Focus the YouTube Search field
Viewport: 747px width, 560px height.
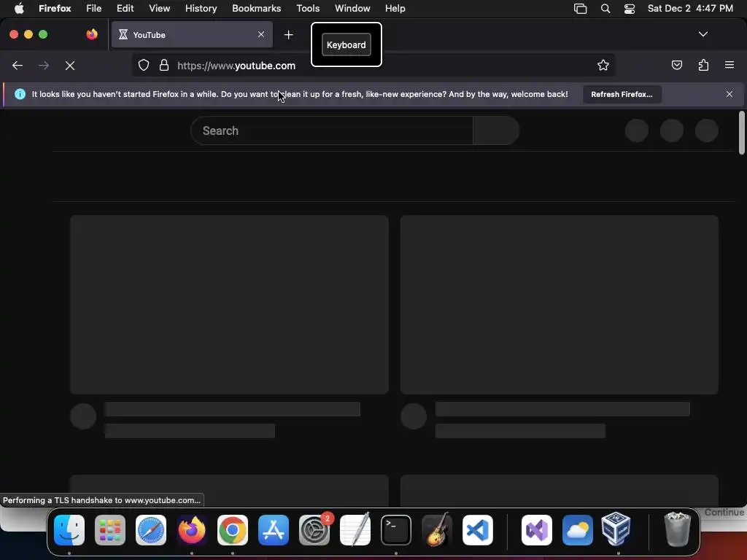pos(332,131)
